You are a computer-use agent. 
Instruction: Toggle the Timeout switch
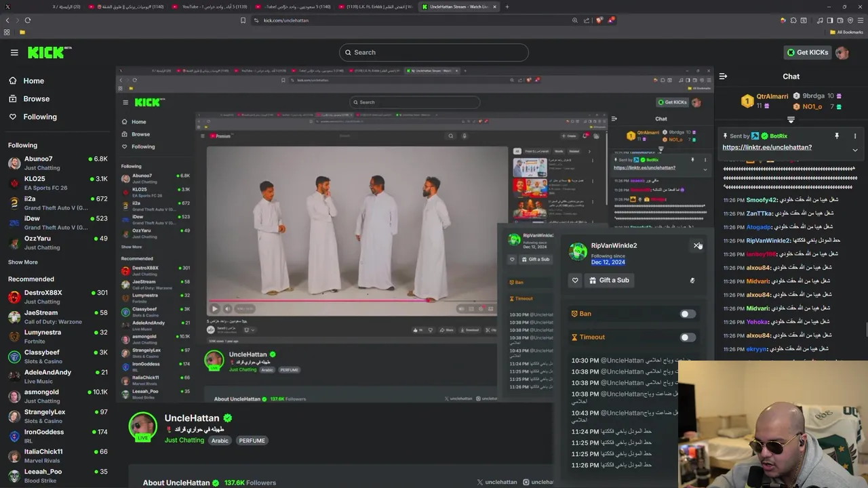(x=688, y=337)
